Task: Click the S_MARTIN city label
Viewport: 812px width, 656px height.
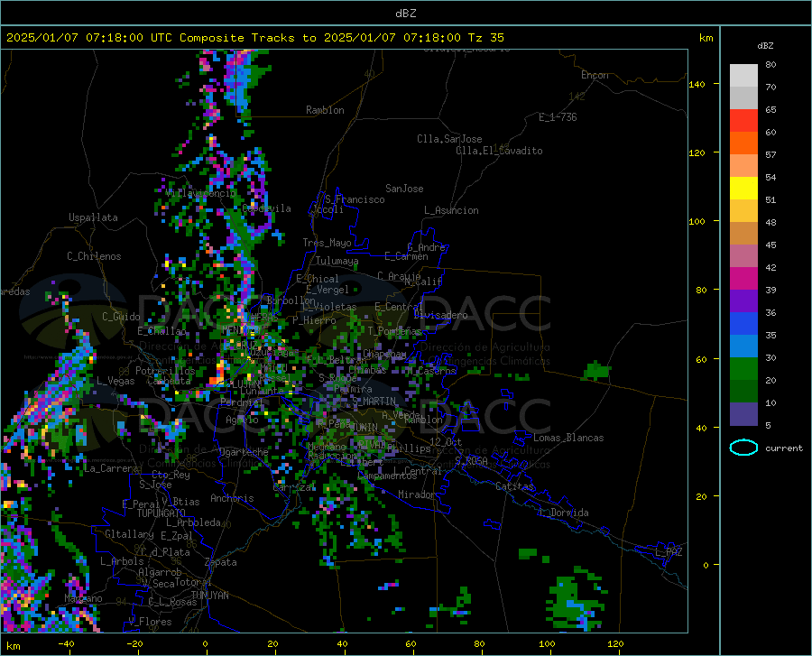Action: coord(374,402)
